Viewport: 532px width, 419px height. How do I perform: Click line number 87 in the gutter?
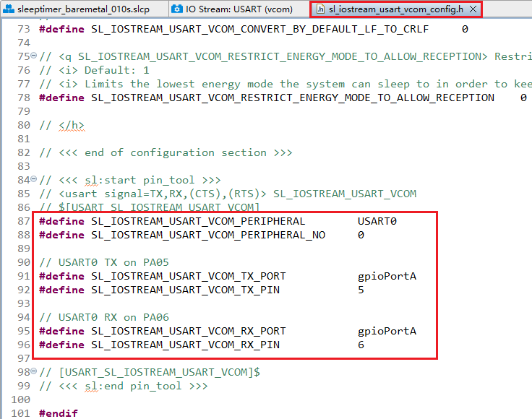23,221
